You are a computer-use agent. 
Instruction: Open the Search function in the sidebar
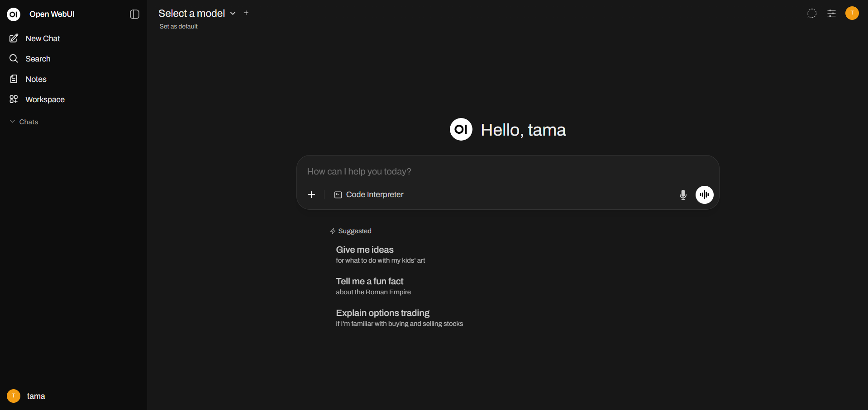point(36,58)
